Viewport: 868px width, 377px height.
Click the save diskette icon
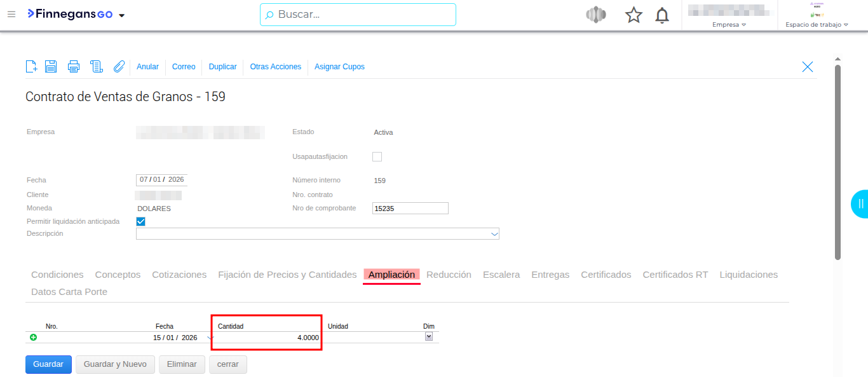51,67
